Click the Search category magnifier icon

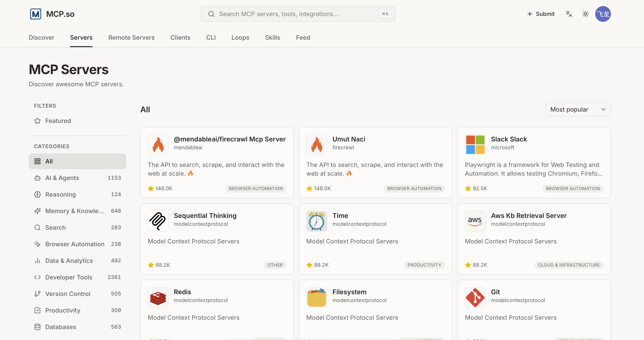(x=37, y=227)
